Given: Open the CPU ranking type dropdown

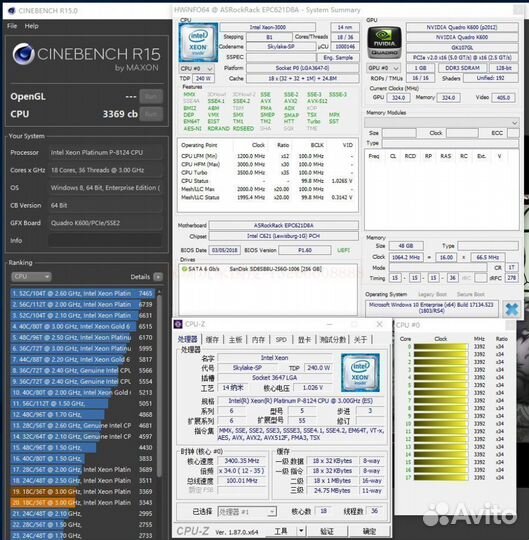Looking at the screenshot, I should (31, 277).
